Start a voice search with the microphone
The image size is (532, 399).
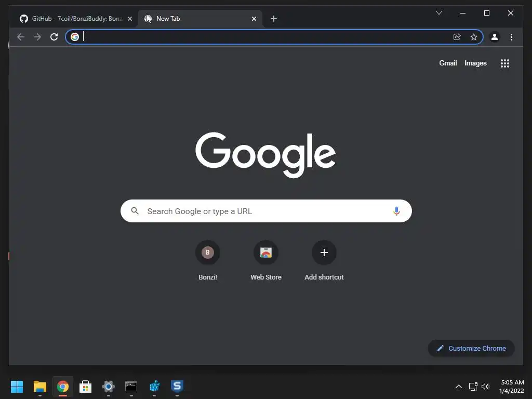396,211
